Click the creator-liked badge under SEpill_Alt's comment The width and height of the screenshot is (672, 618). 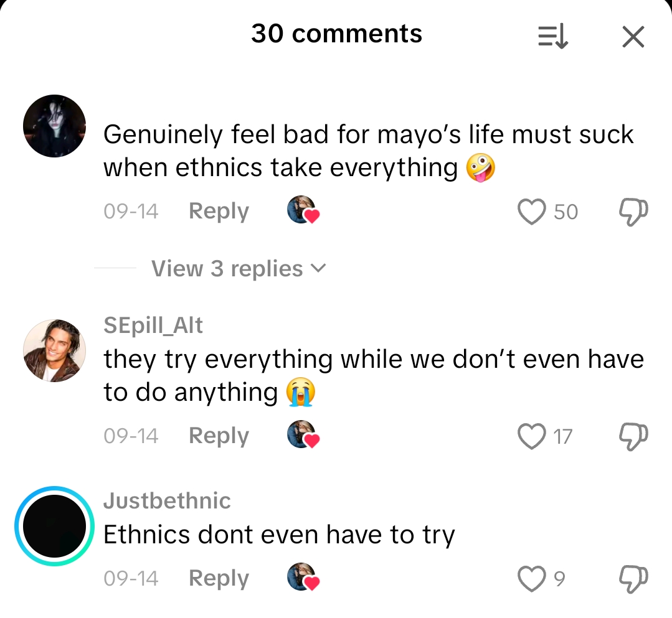(x=303, y=436)
